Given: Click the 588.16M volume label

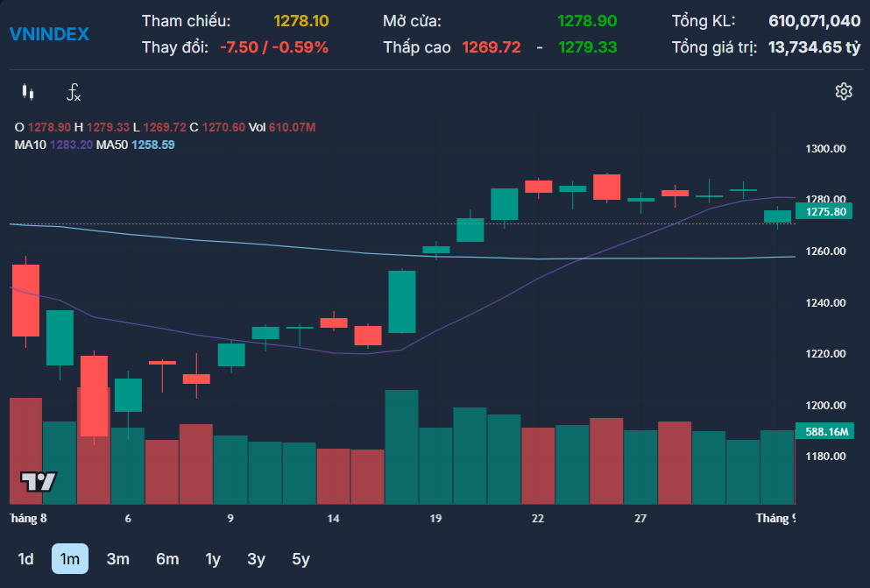Looking at the screenshot, I should point(824,431).
